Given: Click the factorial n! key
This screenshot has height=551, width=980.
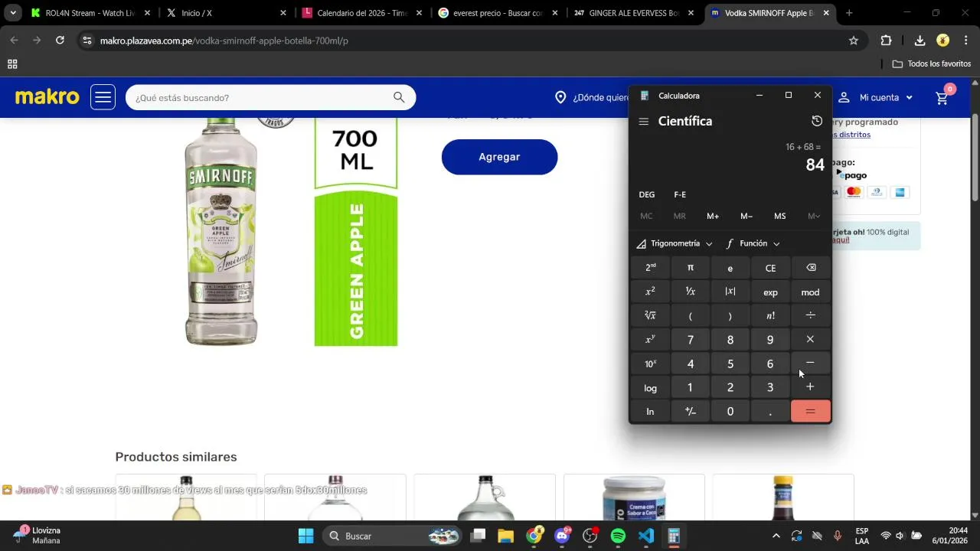Looking at the screenshot, I should point(770,315).
